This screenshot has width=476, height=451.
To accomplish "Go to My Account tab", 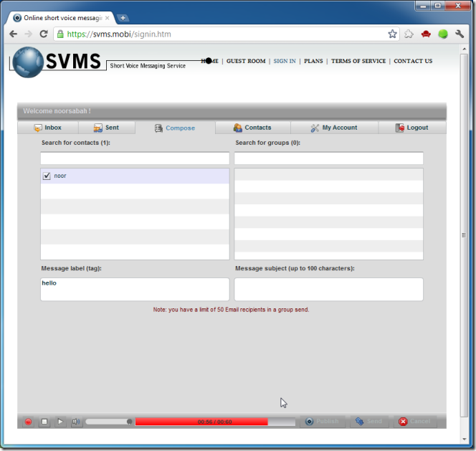I will point(334,128).
